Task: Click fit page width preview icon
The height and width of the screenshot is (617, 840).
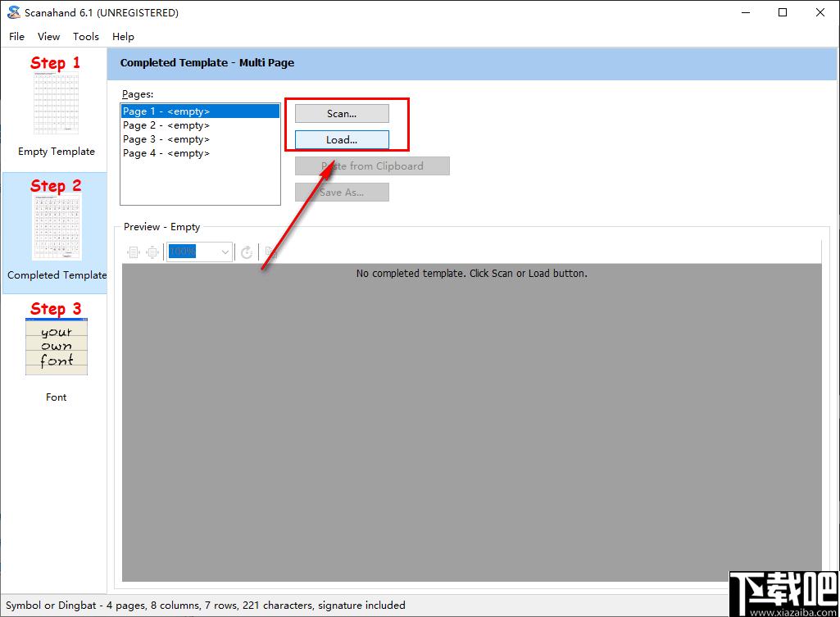Action: point(134,252)
